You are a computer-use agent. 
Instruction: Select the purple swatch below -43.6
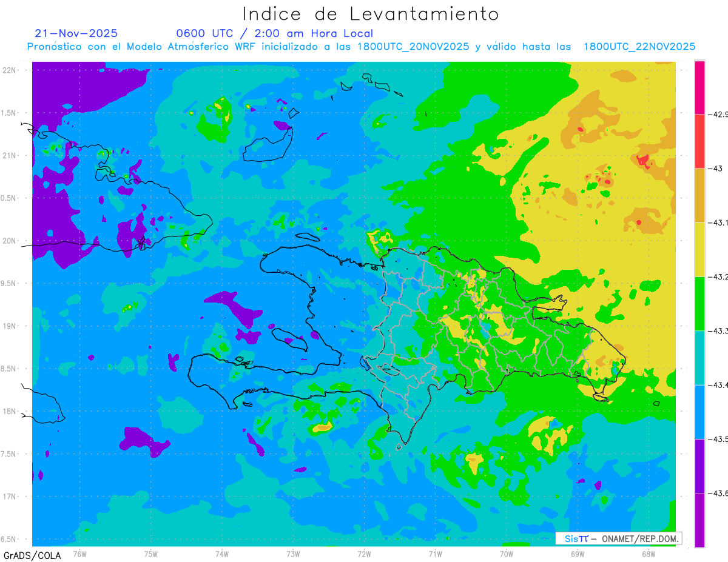point(699,520)
